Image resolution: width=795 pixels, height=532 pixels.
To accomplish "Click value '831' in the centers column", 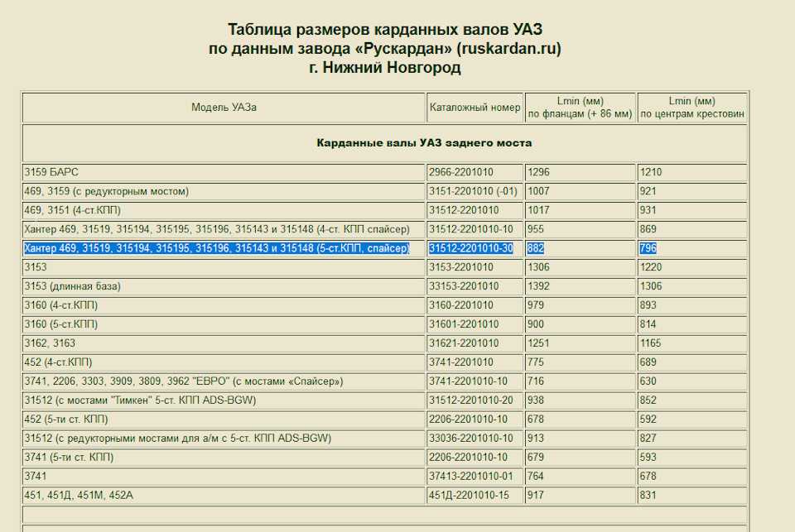I will (648, 496).
